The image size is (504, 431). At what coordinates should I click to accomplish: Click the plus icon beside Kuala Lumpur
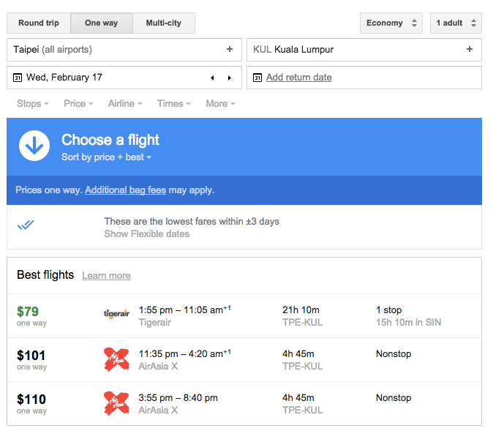point(470,50)
